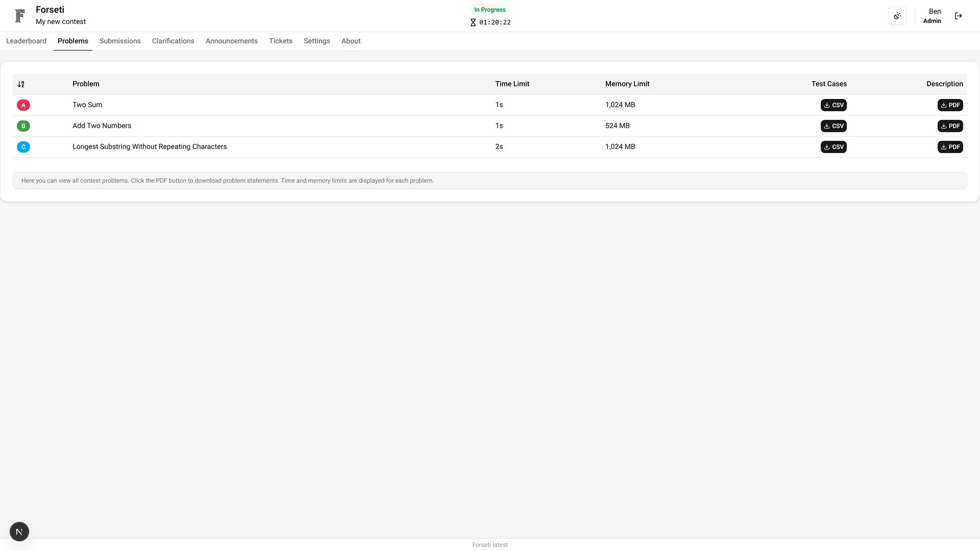Click the red letter A problem badge

[x=23, y=105]
